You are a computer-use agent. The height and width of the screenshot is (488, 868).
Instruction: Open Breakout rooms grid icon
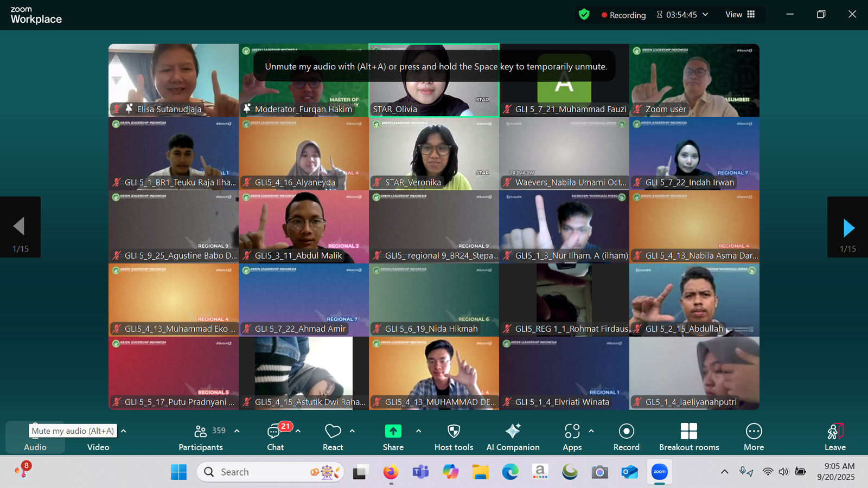coord(688,432)
